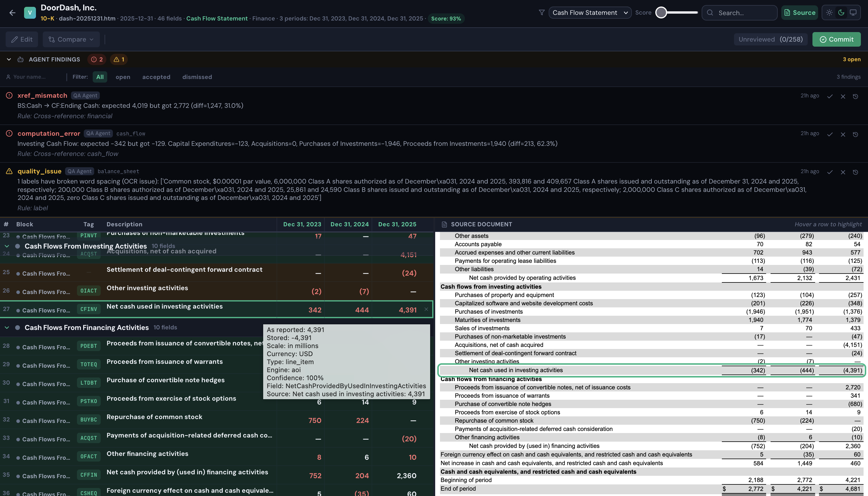Collapse the Agent Findings panel chevron

(x=9, y=59)
